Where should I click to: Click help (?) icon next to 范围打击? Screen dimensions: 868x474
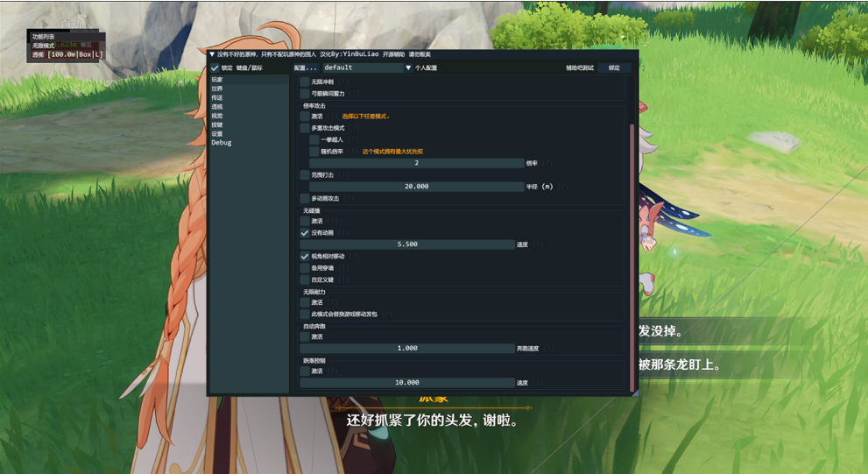[343, 175]
